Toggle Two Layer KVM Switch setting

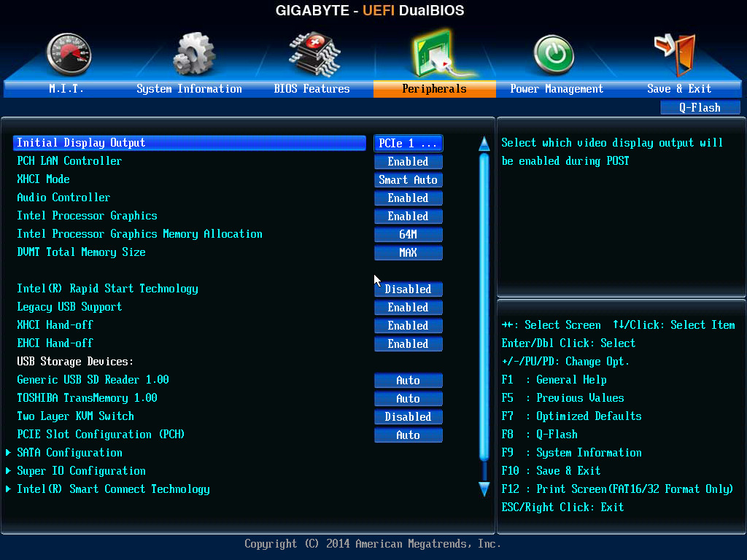[408, 417]
